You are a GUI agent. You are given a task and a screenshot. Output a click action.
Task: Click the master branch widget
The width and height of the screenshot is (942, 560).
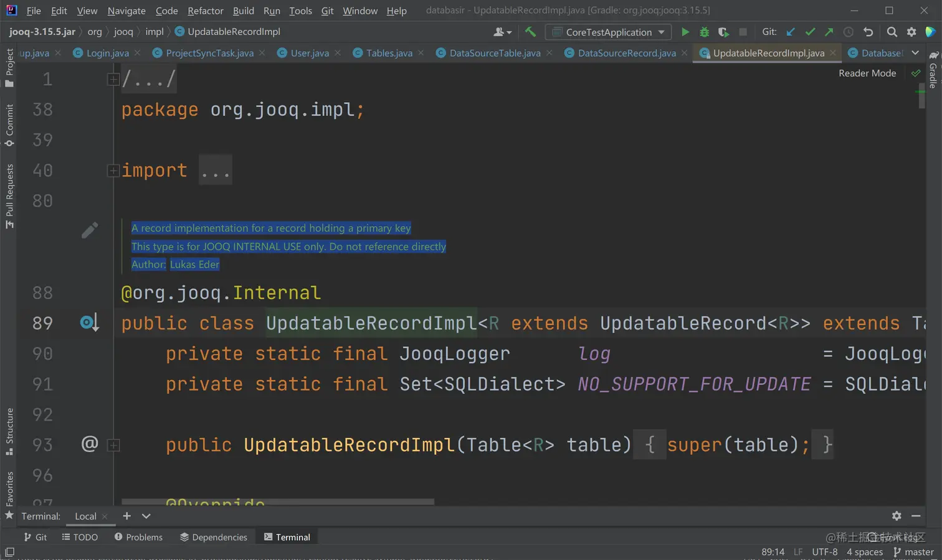913,552
